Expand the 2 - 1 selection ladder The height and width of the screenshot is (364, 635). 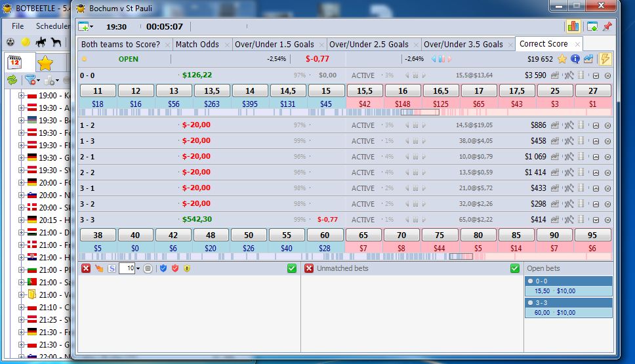click(x=596, y=157)
